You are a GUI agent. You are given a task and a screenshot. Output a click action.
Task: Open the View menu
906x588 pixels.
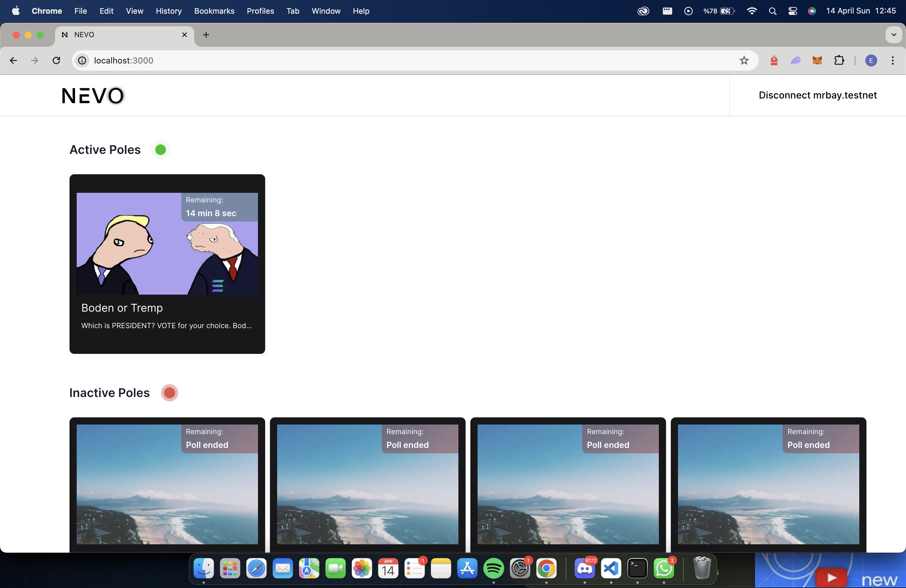pyautogui.click(x=135, y=11)
